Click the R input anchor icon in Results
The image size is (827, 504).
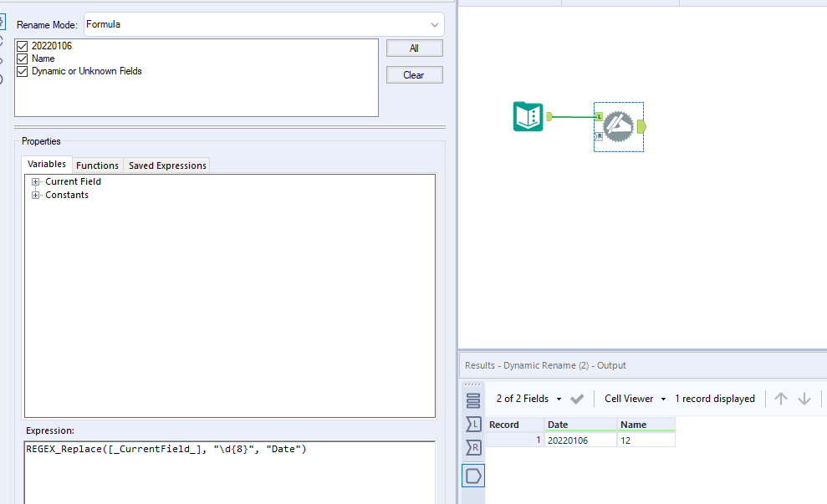(473, 447)
